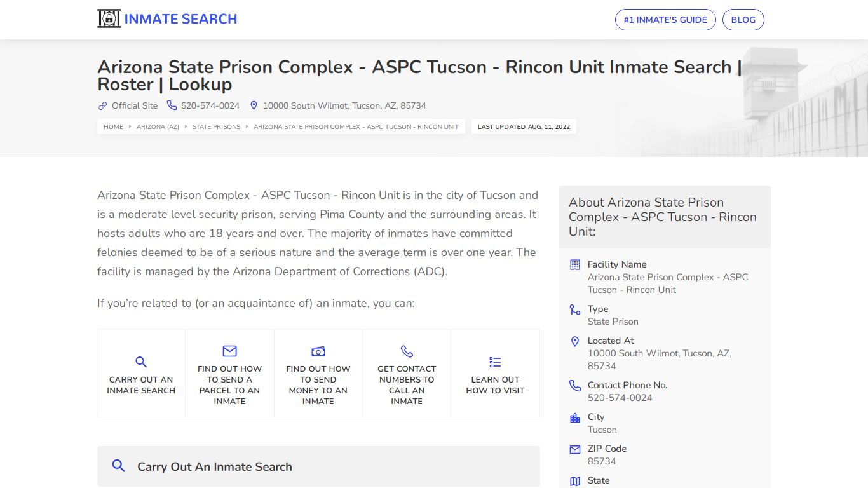Select the ASPC Tucson - Rincon Unit breadcrumb
The width and height of the screenshot is (868, 488).
tap(356, 126)
